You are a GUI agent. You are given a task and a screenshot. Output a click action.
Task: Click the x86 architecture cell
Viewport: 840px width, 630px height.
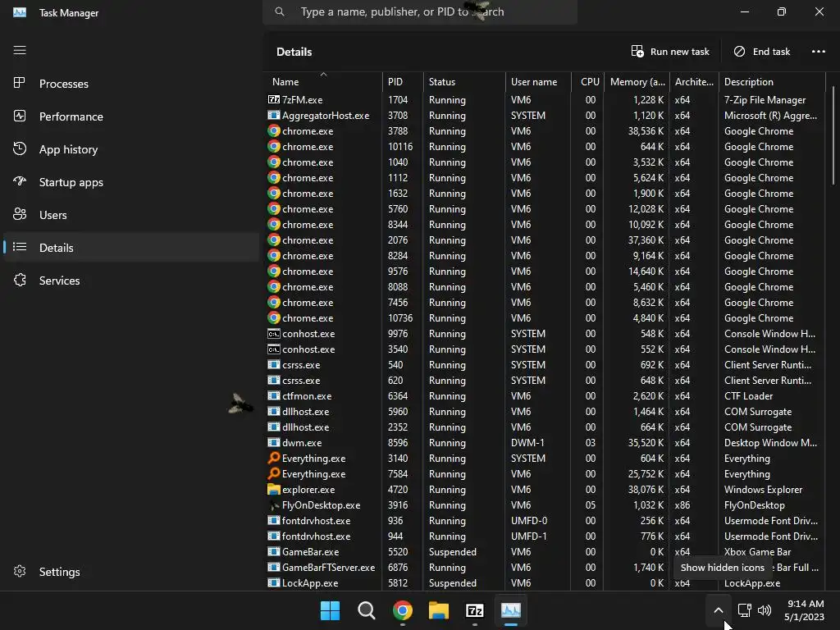click(682, 504)
